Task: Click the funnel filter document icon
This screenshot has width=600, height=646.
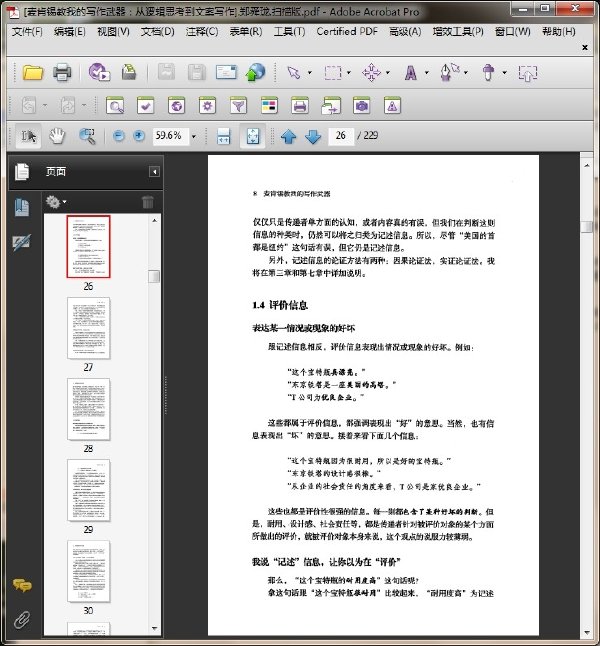Action: coord(238,106)
